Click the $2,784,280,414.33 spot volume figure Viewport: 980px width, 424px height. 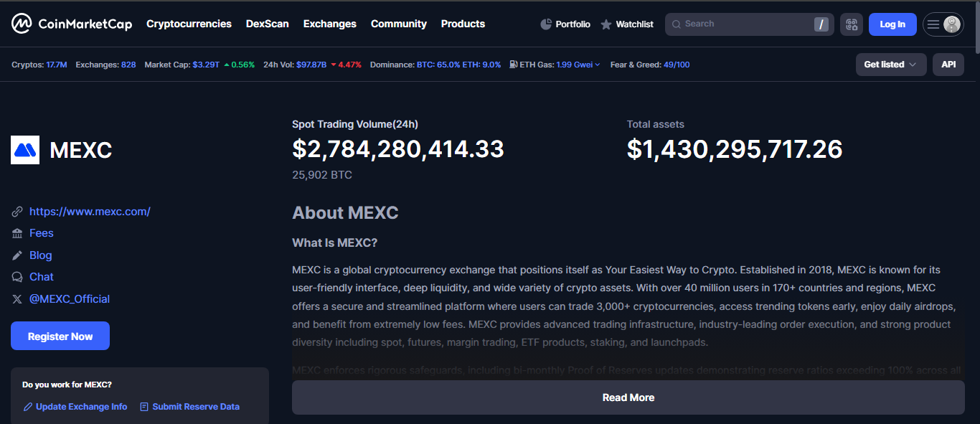click(398, 149)
